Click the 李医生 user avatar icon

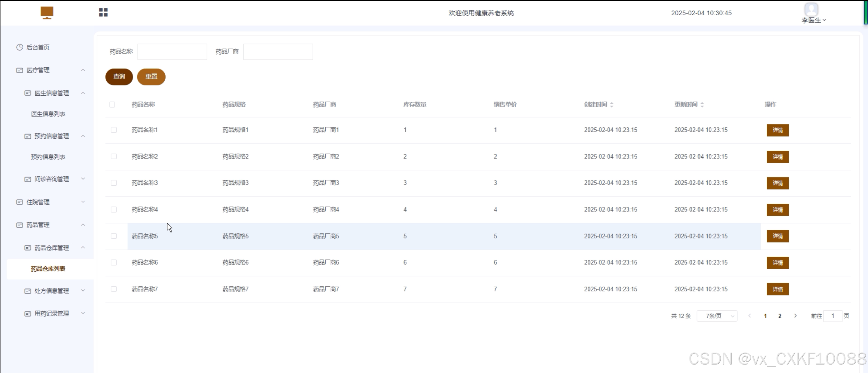coord(811,9)
